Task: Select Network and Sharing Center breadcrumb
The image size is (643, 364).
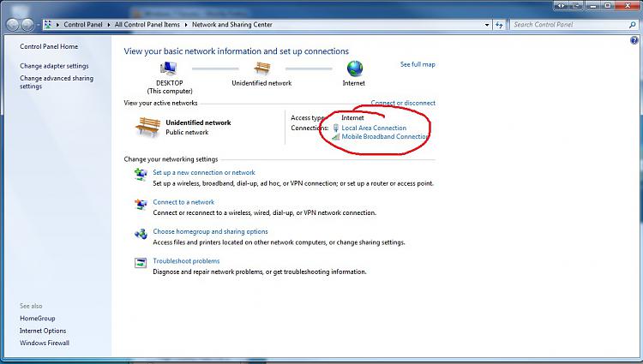Action: [232, 25]
